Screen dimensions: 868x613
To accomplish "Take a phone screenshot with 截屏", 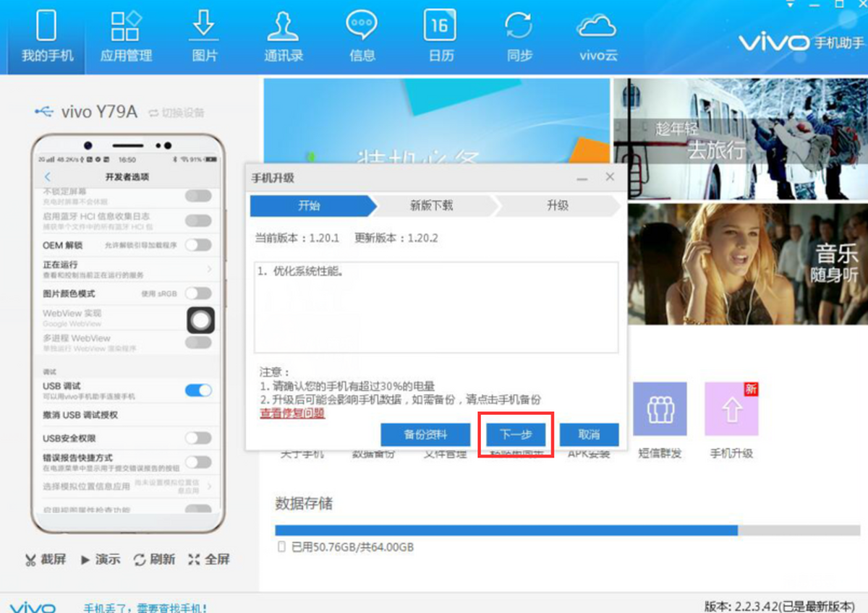I will pos(46,560).
